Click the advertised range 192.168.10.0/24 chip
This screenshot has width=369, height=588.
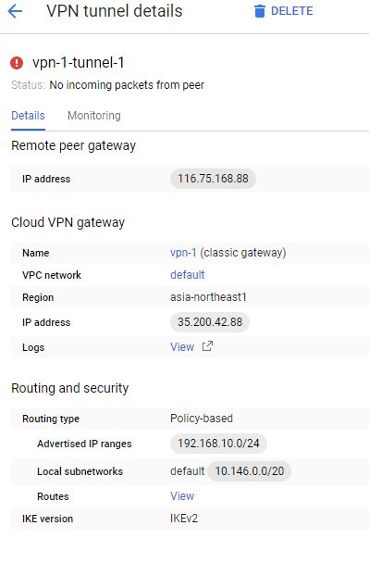tap(218, 444)
